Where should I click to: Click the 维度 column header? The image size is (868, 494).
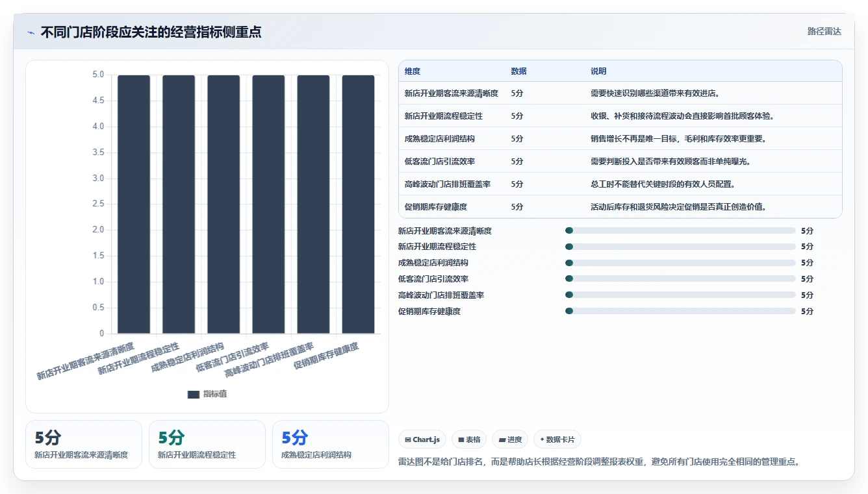click(x=413, y=71)
